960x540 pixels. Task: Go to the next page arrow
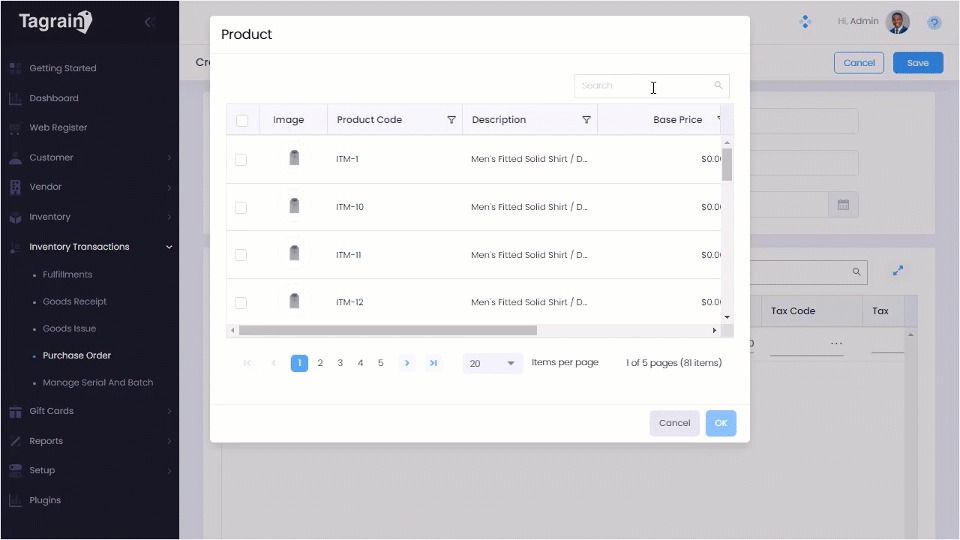coord(407,363)
